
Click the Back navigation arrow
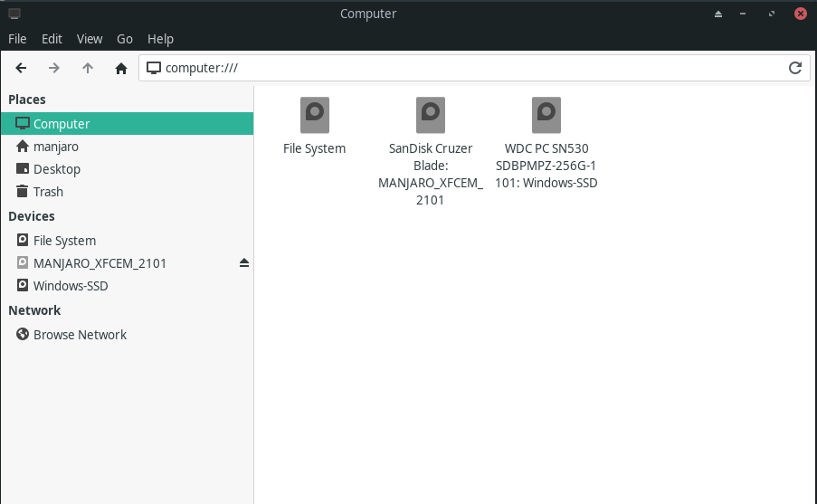click(x=21, y=68)
